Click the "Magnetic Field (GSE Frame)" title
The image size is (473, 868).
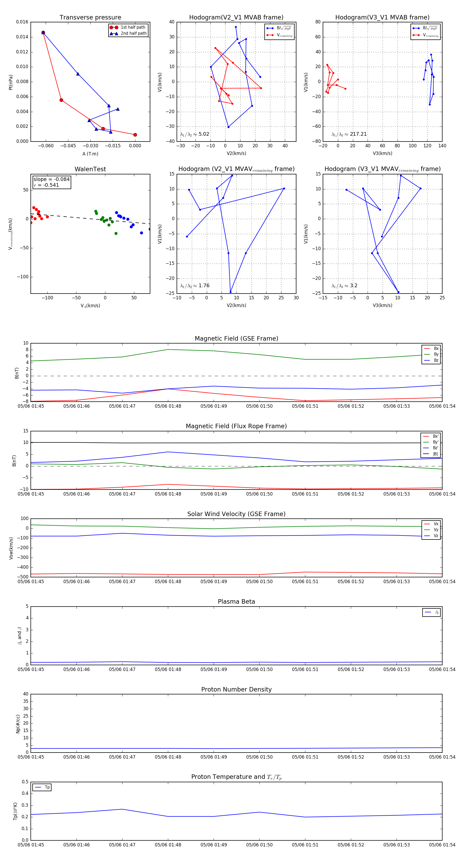click(x=236, y=339)
